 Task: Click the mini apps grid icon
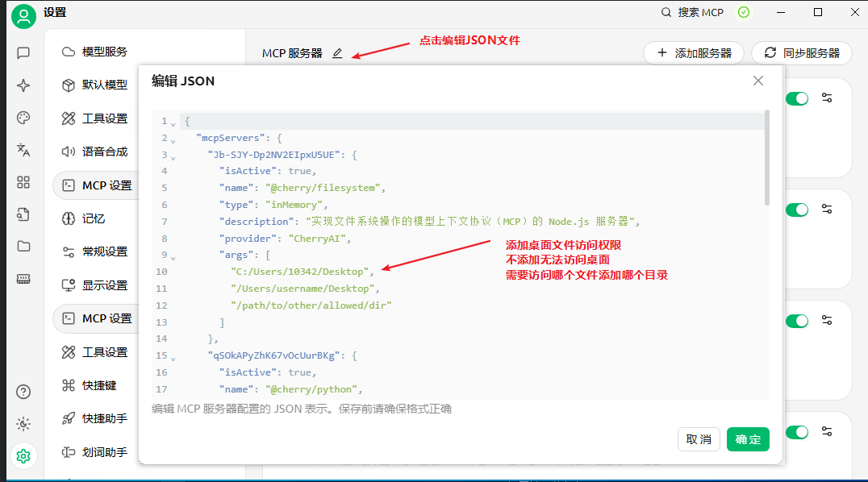(23, 182)
